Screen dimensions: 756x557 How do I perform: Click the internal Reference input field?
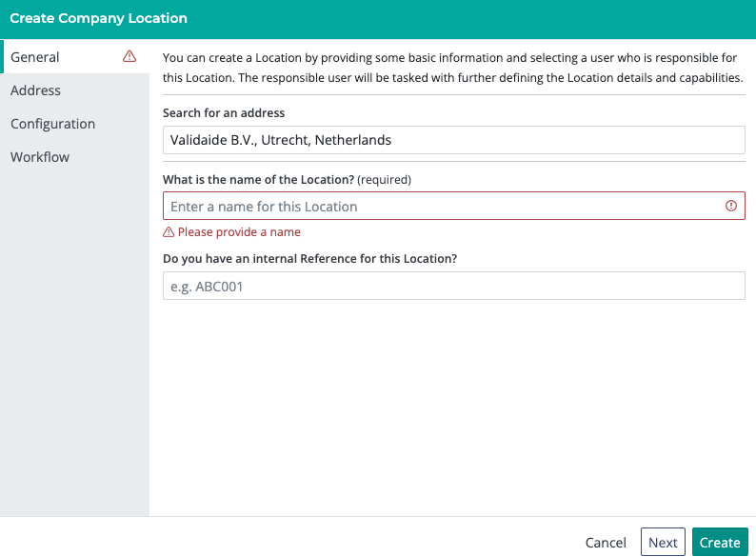point(454,286)
